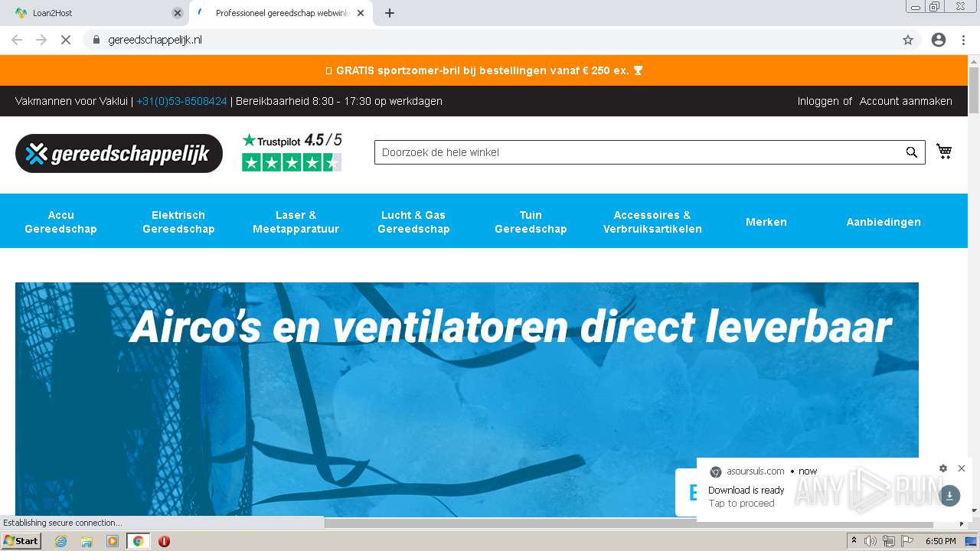Open network status tray icon
Image resolution: width=980 pixels, height=551 pixels.
pos(889,541)
